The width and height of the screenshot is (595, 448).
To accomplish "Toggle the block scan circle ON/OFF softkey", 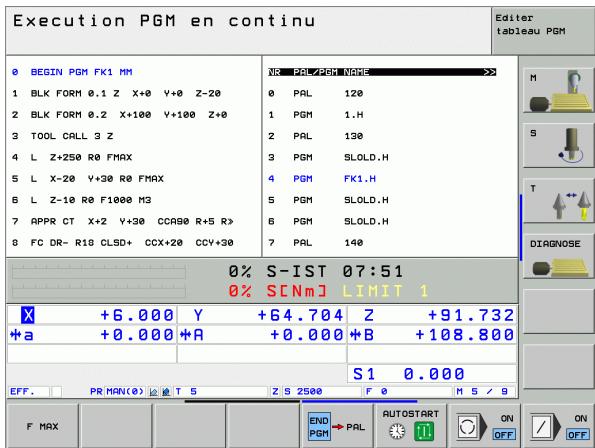I will pyautogui.click(x=485, y=426).
